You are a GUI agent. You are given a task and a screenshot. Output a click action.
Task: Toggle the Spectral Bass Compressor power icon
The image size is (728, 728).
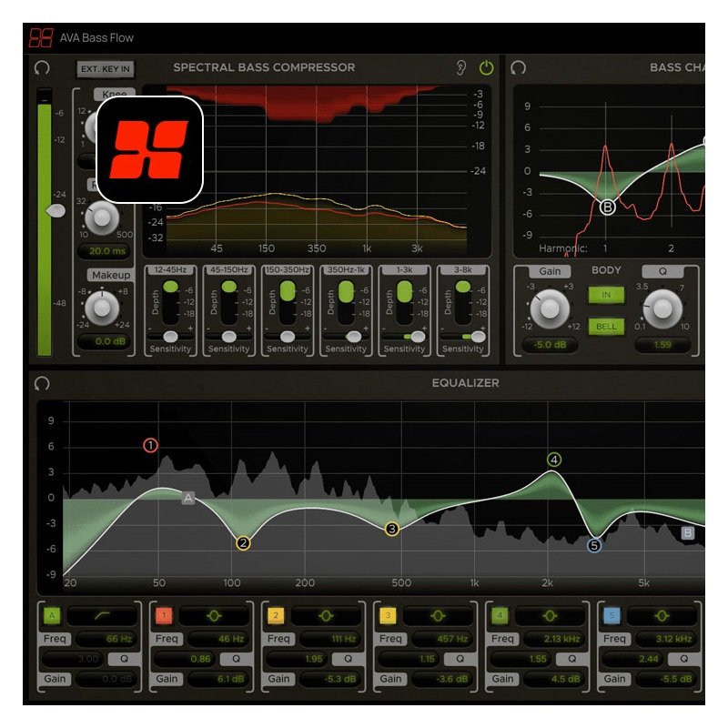(x=486, y=67)
